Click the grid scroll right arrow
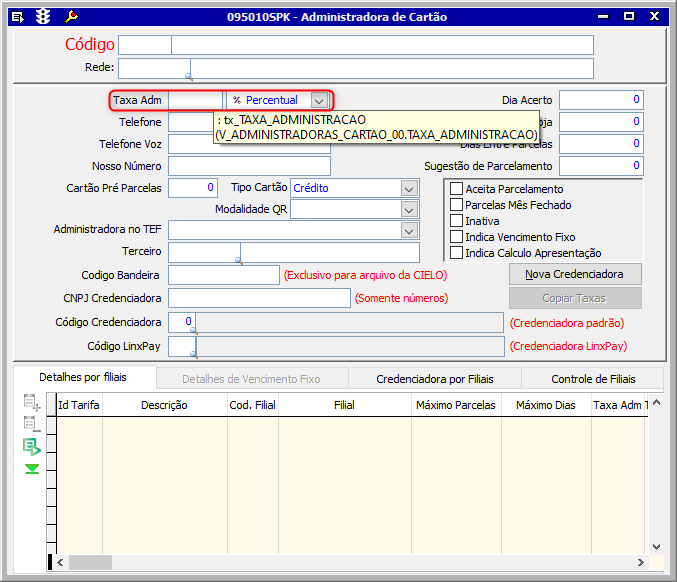 point(641,563)
